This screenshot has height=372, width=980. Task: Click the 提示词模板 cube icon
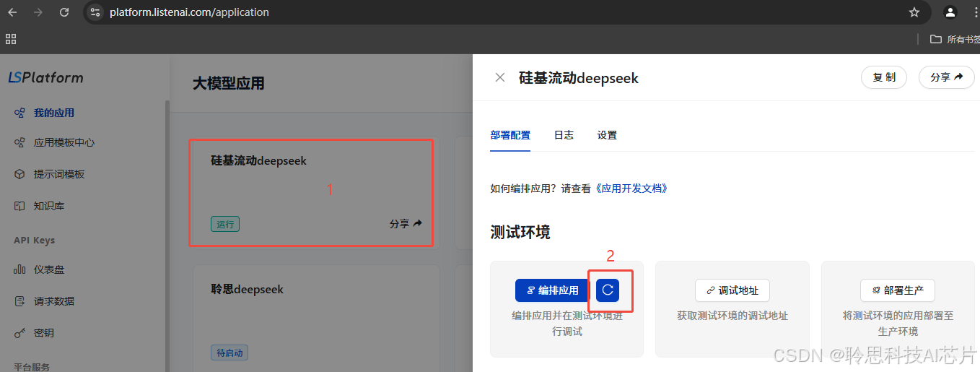20,174
